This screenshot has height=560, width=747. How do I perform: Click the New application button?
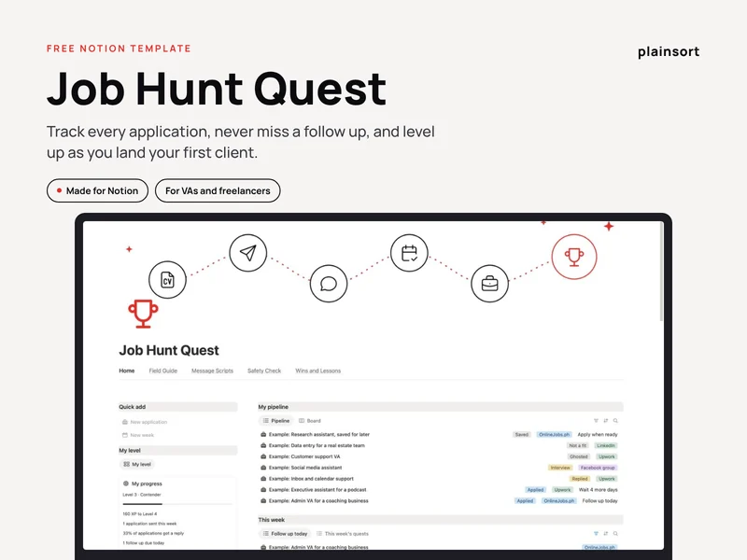pos(145,422)
